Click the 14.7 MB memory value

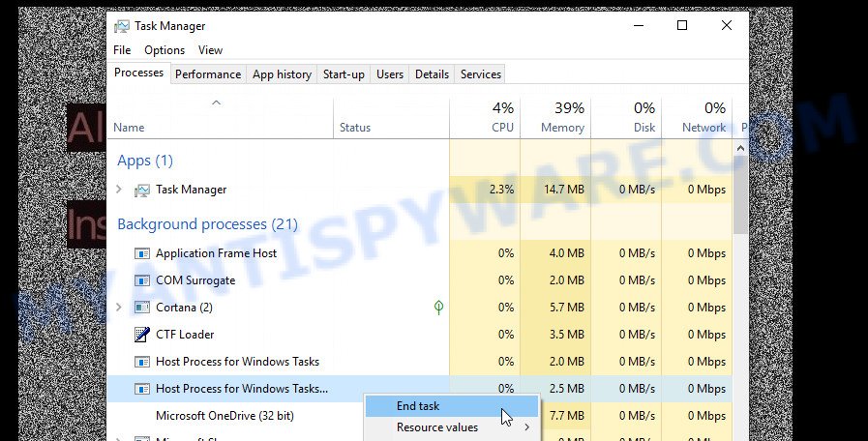click(x=564, y=190)
